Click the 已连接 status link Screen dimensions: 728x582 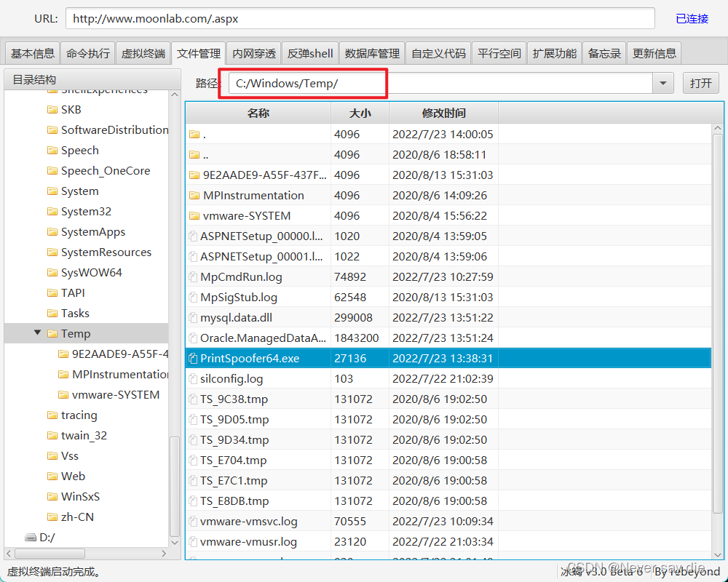pos(692,19)
